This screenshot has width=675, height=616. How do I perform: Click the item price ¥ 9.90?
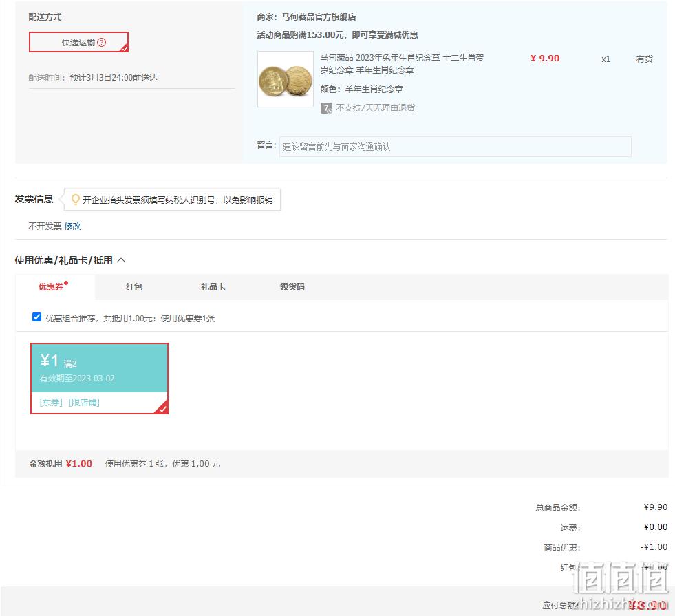coord(545,58)
